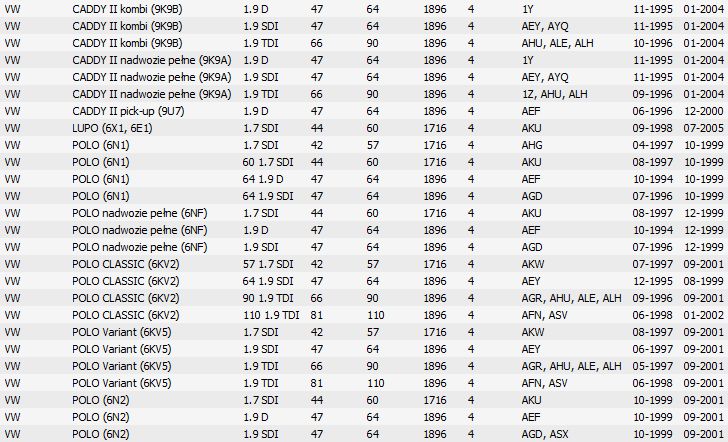Image resolution: width=728 pixels, height=442 pixels.
Task: Select the '64 1.9 D' engine cell
Action: [x=263, y=179]
